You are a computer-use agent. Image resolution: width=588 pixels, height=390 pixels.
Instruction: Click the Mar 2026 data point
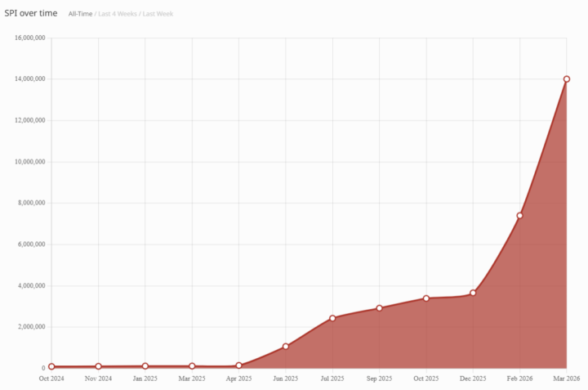pos(567,78)
